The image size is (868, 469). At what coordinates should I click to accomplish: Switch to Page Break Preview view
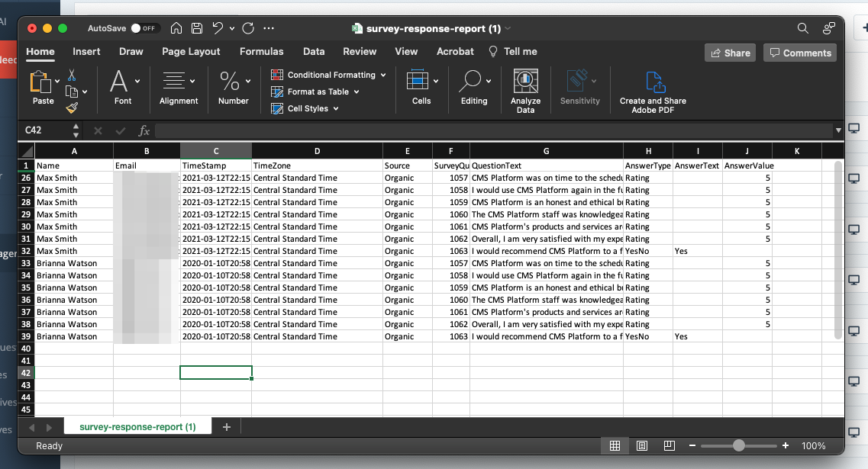click(669, 446)
